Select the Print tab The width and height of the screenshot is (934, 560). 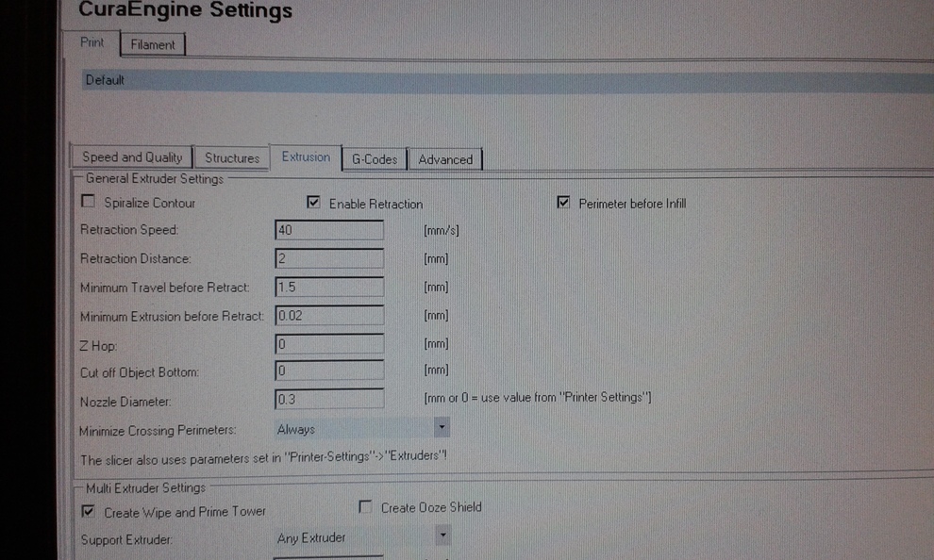[x=92, y=43]
